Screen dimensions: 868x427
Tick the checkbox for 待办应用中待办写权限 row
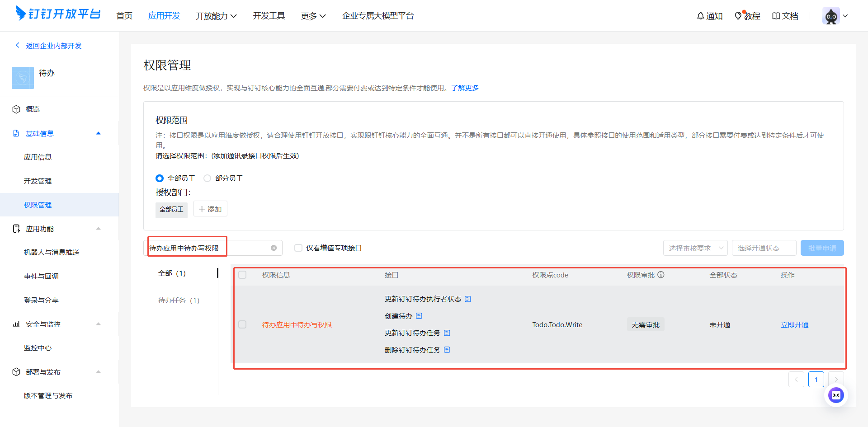(243, 324)
